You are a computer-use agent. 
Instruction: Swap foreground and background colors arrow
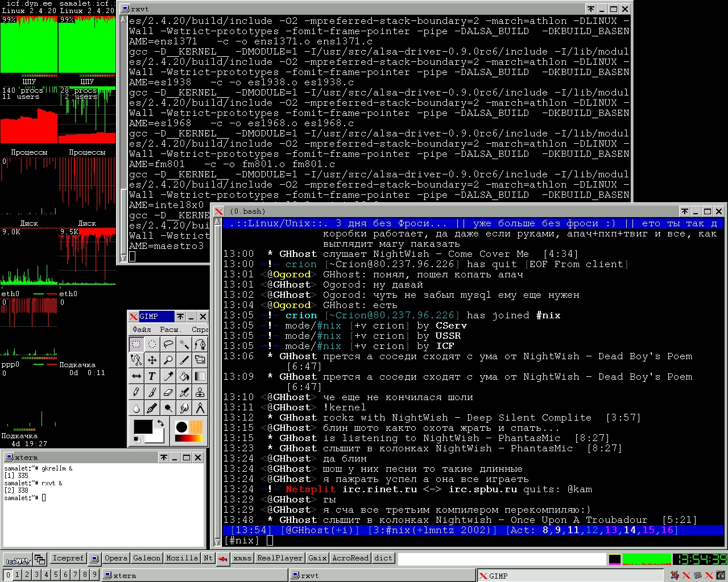(160, 423)
